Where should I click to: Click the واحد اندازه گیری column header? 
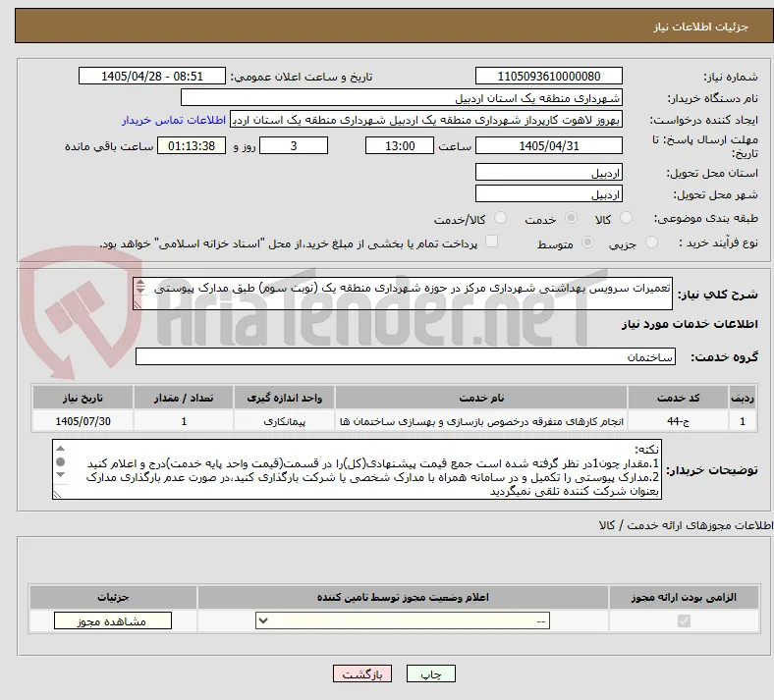(284, 398)
